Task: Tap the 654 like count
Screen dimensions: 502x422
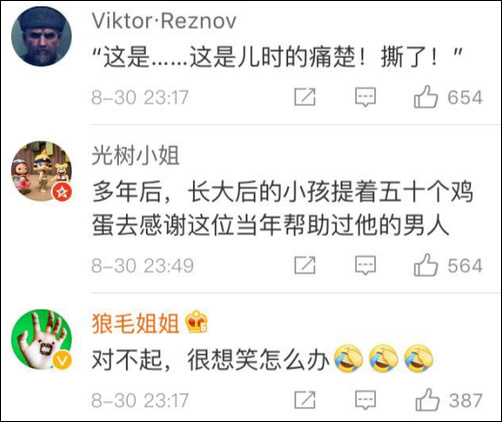Action: (465, 97)
